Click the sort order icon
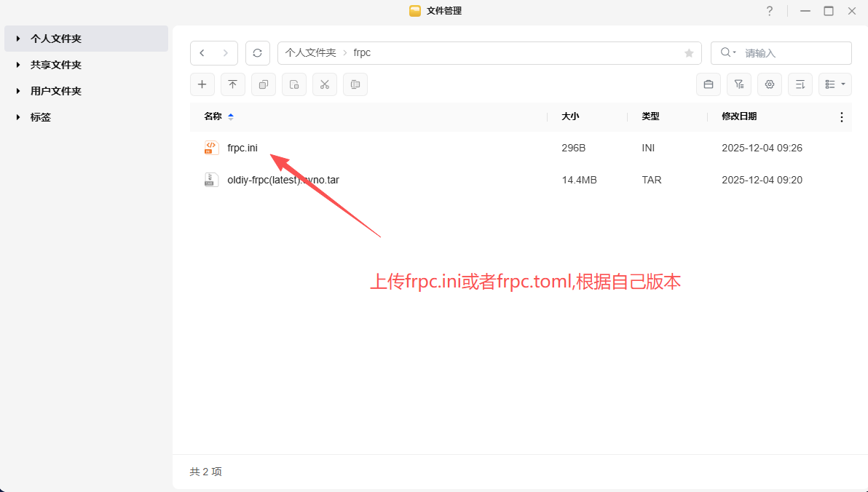 (x=800, y=84)
